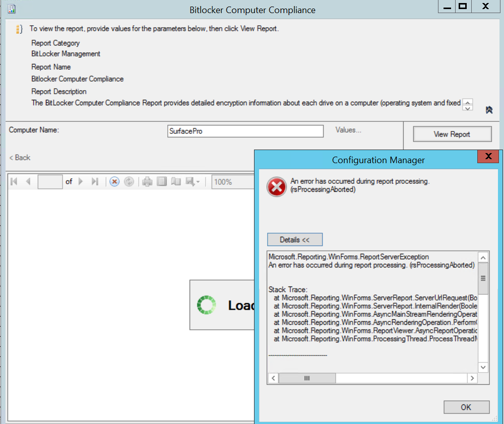This screenshot has width=504, height=424.
Task: Click the "Report Name" label
Action: click(51, 67)
